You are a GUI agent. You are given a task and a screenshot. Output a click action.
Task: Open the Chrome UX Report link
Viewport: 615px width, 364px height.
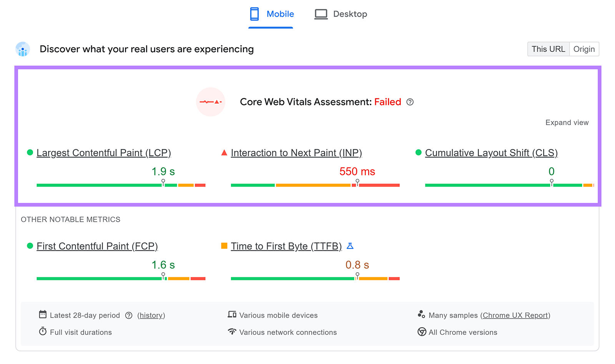pos(515,315)
